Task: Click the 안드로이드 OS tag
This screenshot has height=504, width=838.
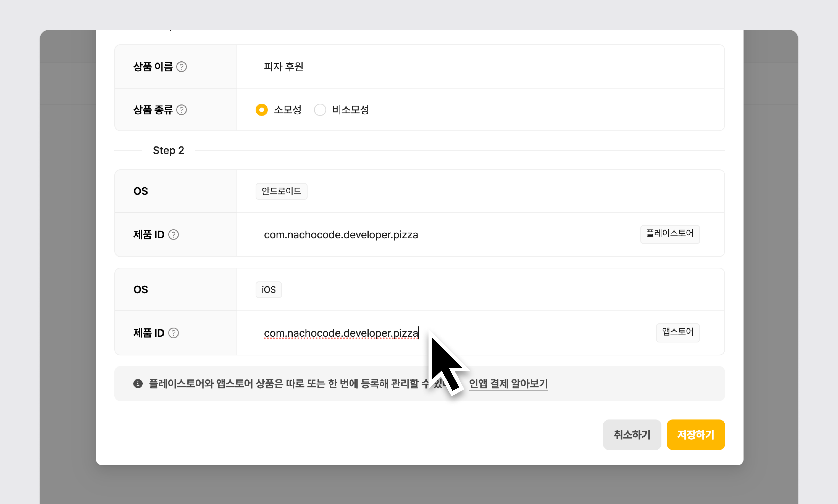Action: (281, 191)
